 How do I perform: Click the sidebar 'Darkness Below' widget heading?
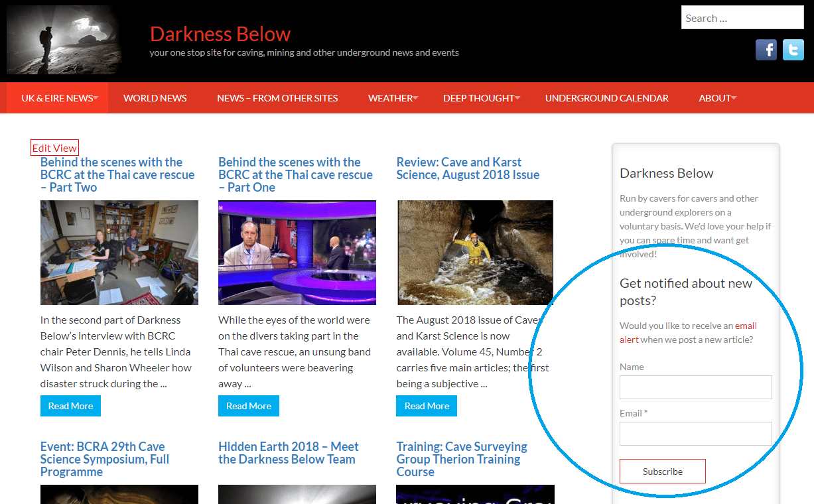[x=667, y=173]
